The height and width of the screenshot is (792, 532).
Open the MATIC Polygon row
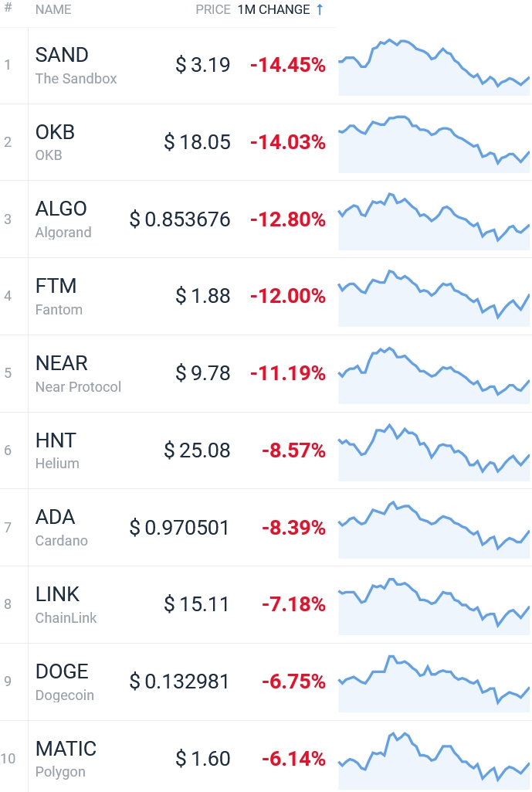coord(266,756)
